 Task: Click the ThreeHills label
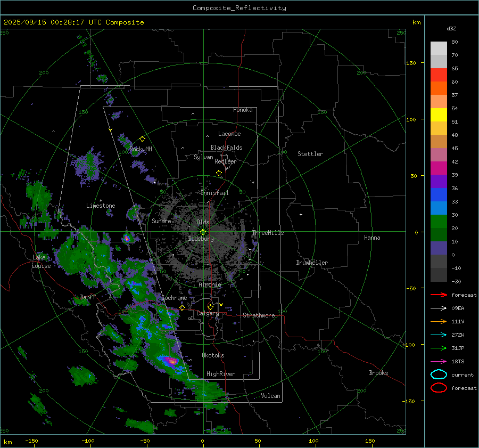[x=268, y=233]
